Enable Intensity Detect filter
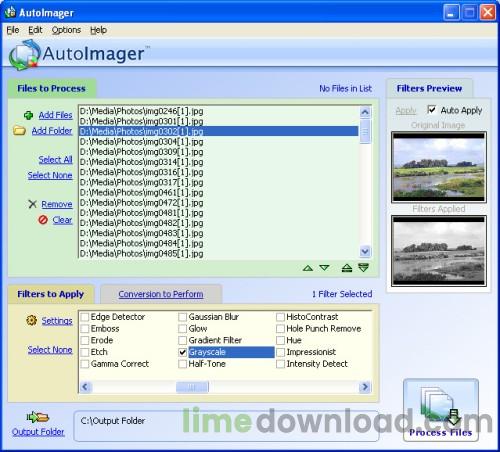Image resolution: width=500 pixels, height=452 pixels. click(x=280, y=364)
